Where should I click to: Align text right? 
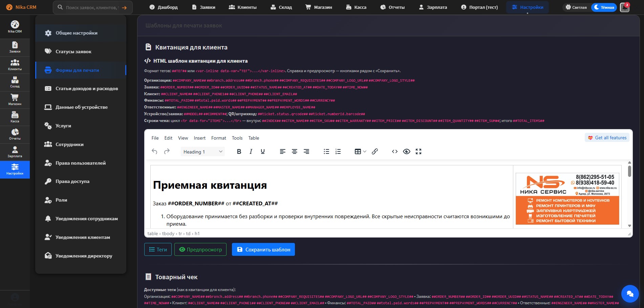pyautogui.click(x=306, y=151)
